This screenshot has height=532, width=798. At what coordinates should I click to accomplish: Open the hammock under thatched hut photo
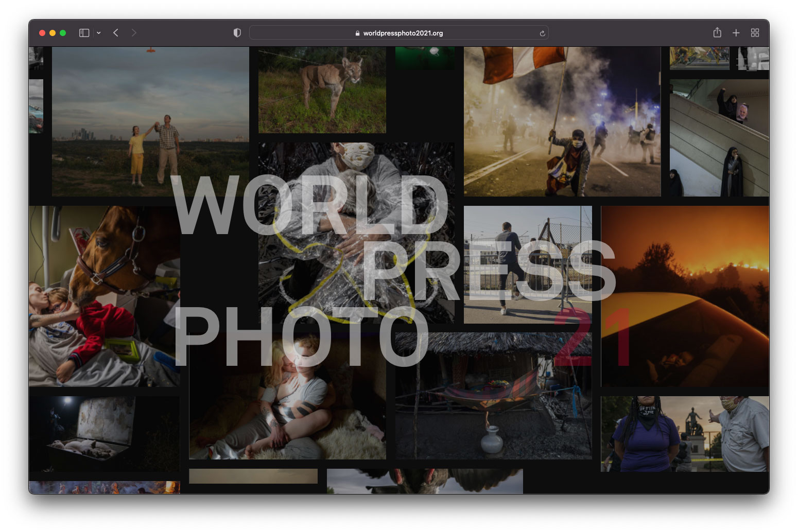tap(494, 396)
